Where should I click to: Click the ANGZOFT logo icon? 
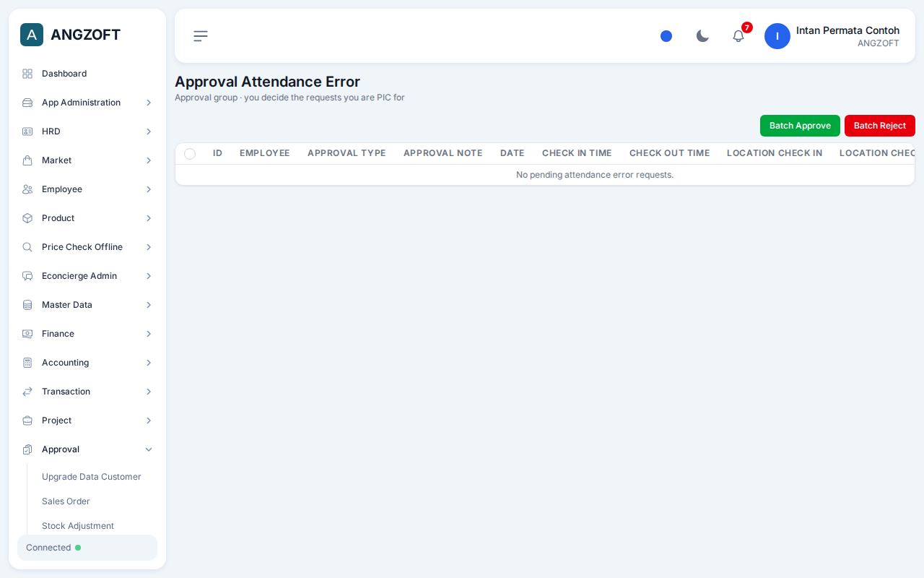pos(32,35)
